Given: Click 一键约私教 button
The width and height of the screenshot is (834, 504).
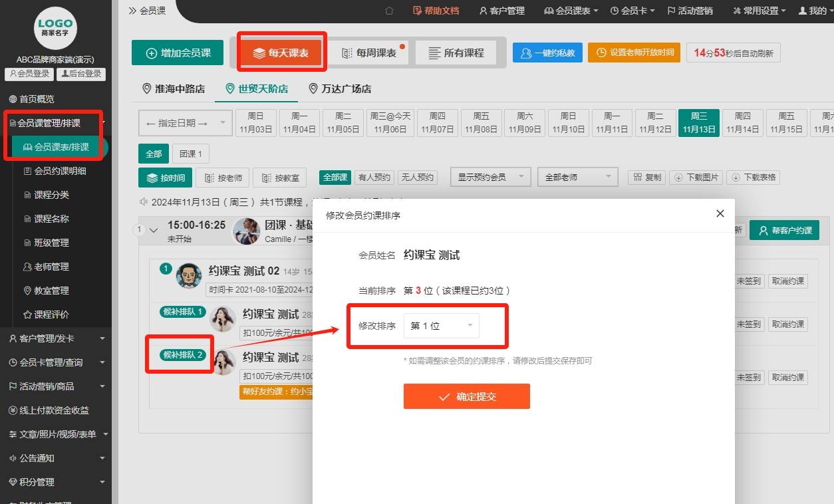Looking at the screenshot, I should click(548, 53).
